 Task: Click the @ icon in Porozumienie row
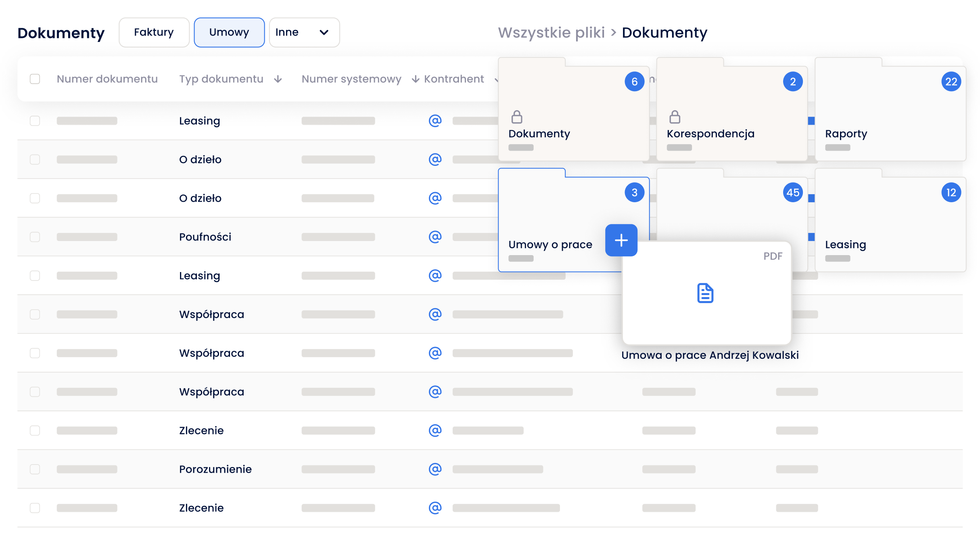click(435, 469)
